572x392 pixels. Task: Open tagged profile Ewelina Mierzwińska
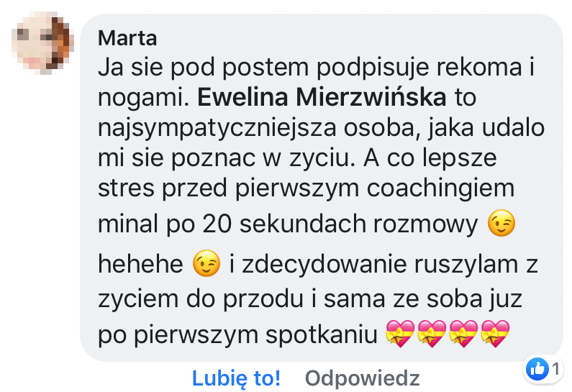pyautogui.click(x=322, y=97)
